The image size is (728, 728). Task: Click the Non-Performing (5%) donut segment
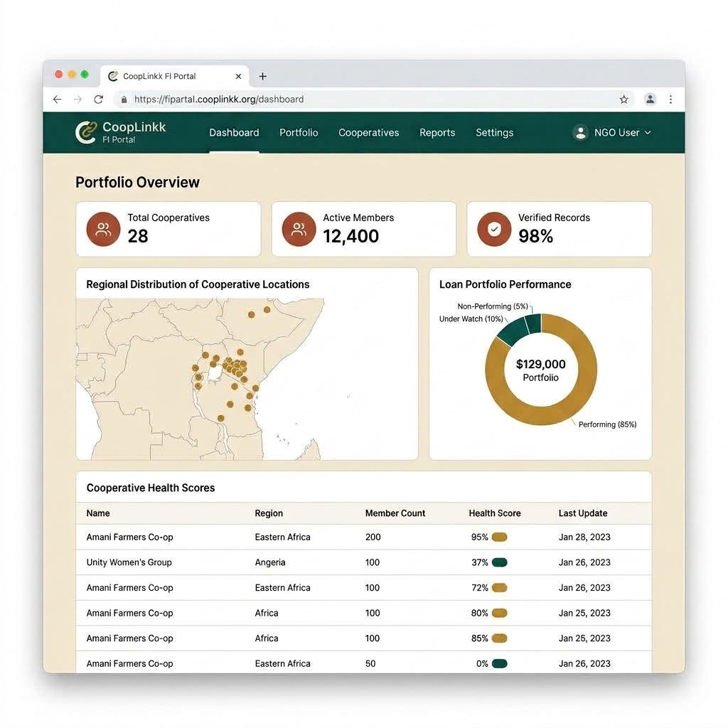(x=535, y=323)
